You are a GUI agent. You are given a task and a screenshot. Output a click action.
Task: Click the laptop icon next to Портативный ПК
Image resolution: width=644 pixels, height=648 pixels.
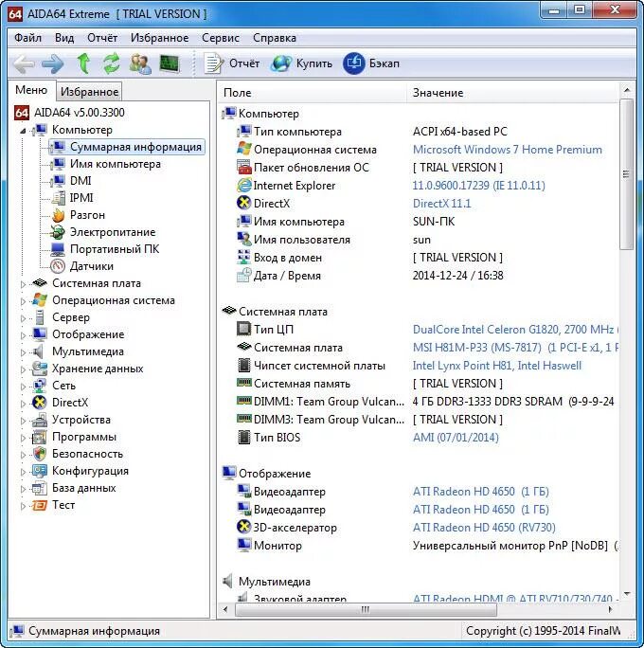58,249
